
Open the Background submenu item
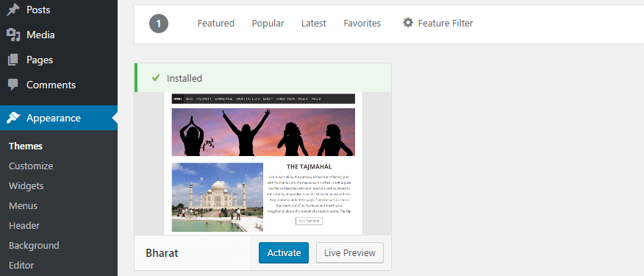pos(34,246)
